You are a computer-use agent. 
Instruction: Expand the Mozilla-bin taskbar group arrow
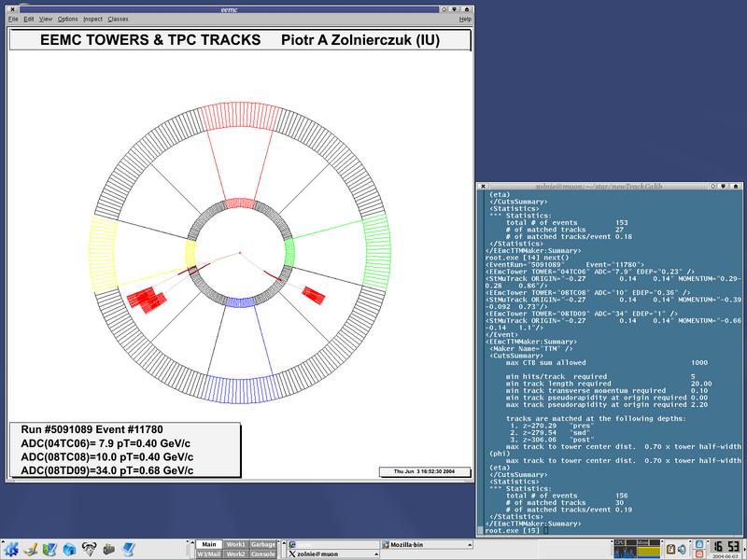[470, 544]
